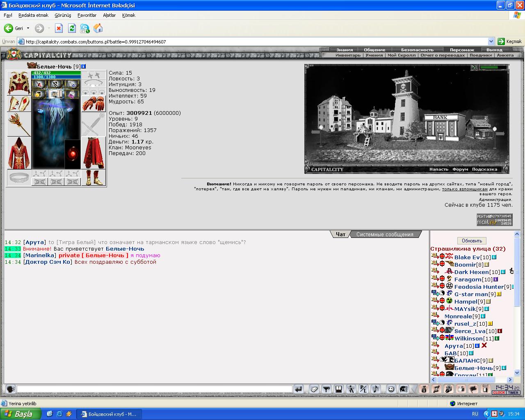Click the mail.ru rating counter banner

click(494, 219)
